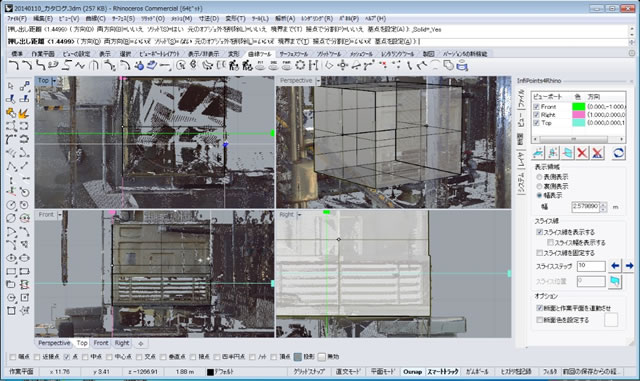Viewport: 640px width, 381px height.
Task: Click the pink Right color swatch
Action: [x=578, y=115]
